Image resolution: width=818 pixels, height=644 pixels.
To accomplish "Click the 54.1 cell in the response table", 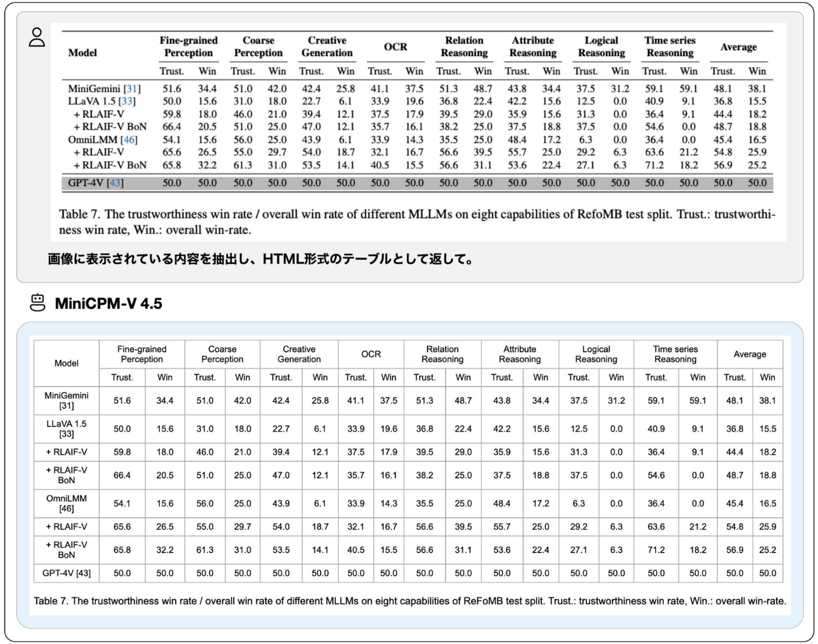I will [x=122, y=503].
